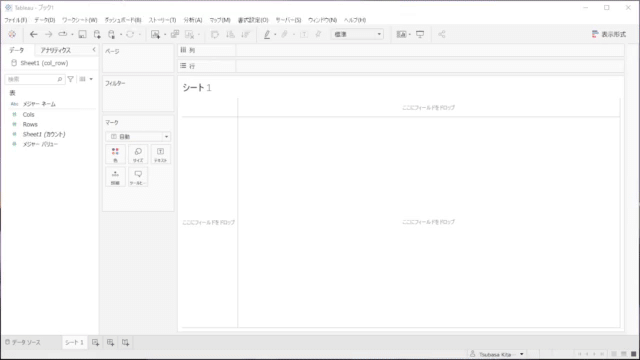Open the マップ(M) menu
This screenshot has width=640, height=360.
(220, 20)
